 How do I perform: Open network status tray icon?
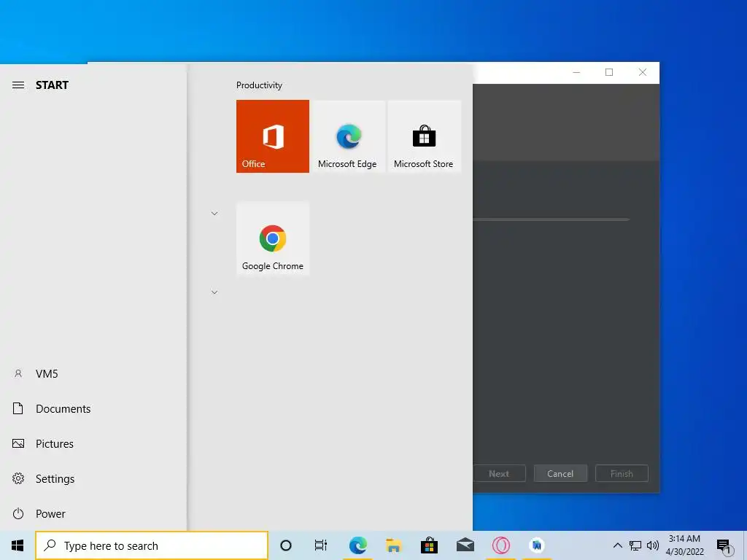point(635,545)
